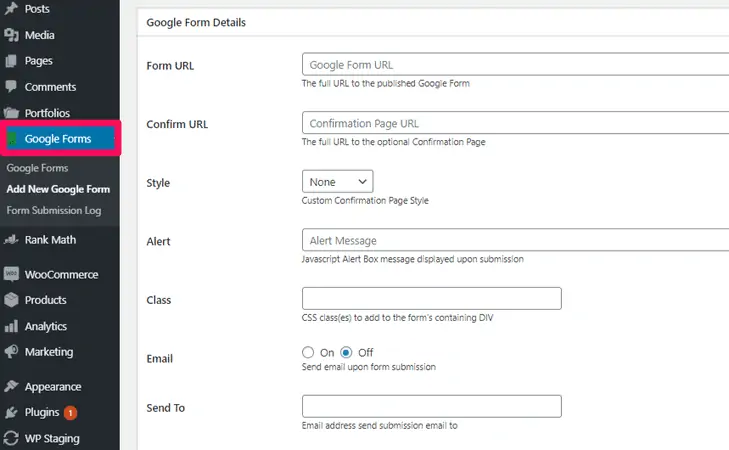
Task: Click the Form URL input field
Action: (x=515, y=65)
